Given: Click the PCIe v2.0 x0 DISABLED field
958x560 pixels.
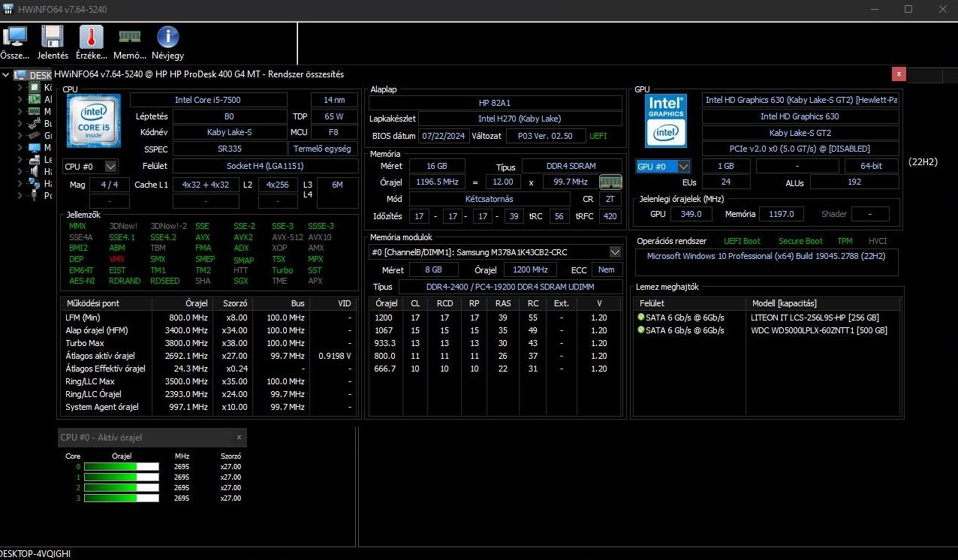Looking at the screenshot, I should [800, 149].
